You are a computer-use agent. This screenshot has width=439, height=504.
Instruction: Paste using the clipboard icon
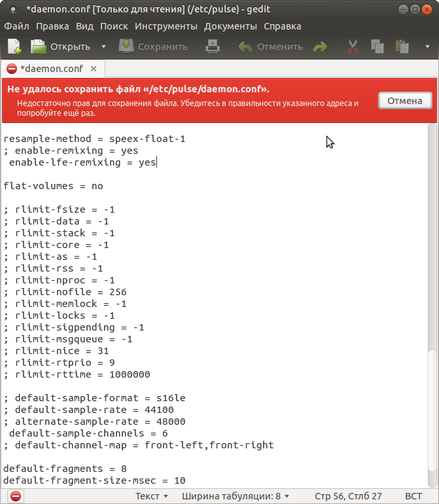402,46
